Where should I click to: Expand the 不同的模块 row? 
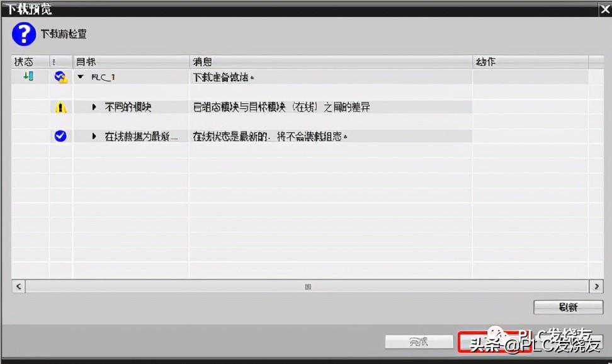pos(94,107)
